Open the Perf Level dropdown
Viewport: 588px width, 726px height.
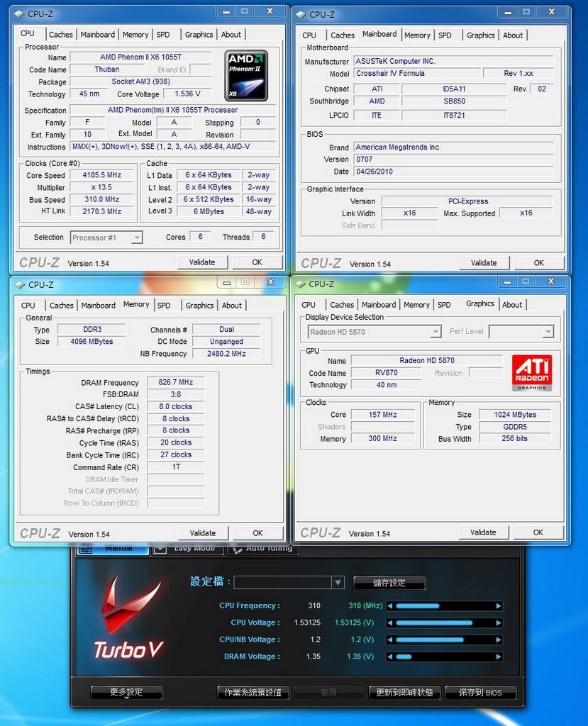(521, 332)
